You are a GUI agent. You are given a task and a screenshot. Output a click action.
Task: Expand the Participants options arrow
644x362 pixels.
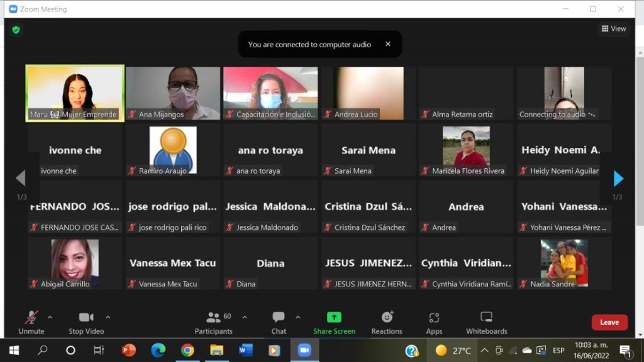coord(245,317)
